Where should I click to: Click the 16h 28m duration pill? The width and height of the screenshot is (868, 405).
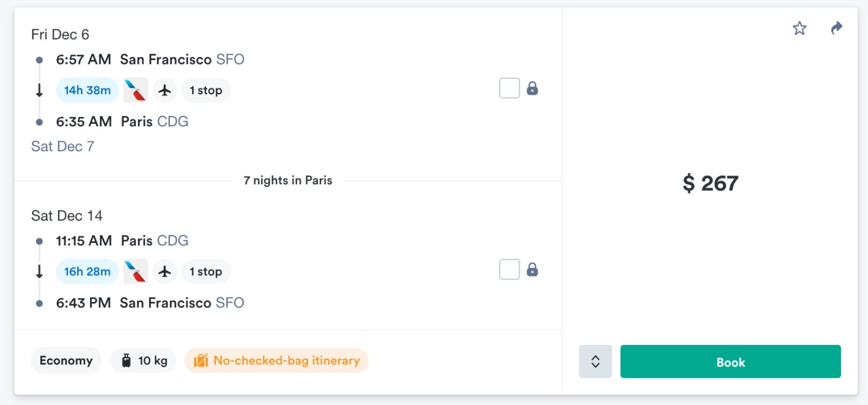pyautogui.click(x=87, y=271)
